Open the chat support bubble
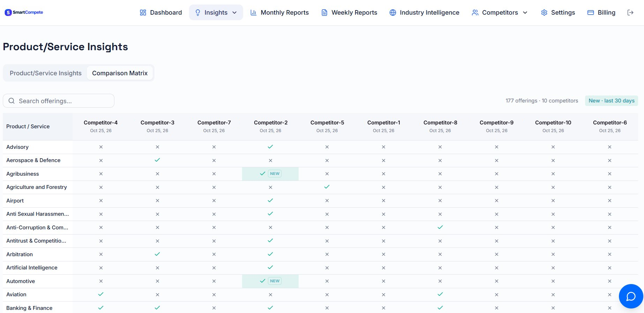This screenshot has height=313, width=644. click(631, 296)
